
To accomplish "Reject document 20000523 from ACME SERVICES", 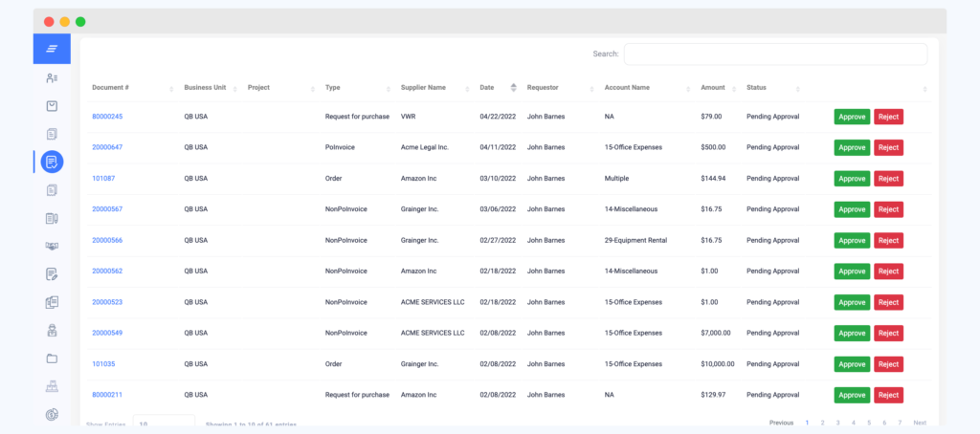I will pos(888,302).
